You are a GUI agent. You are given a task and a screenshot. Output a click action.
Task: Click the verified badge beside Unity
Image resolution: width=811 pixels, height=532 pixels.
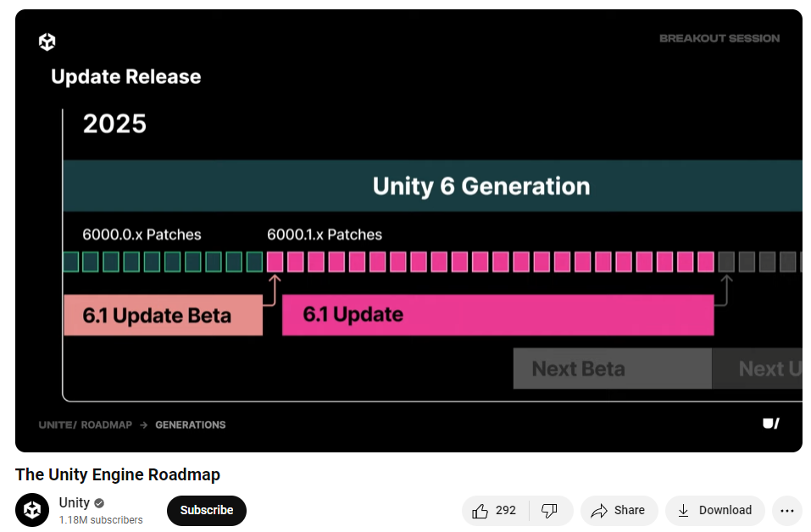click(x=99, y=503)
